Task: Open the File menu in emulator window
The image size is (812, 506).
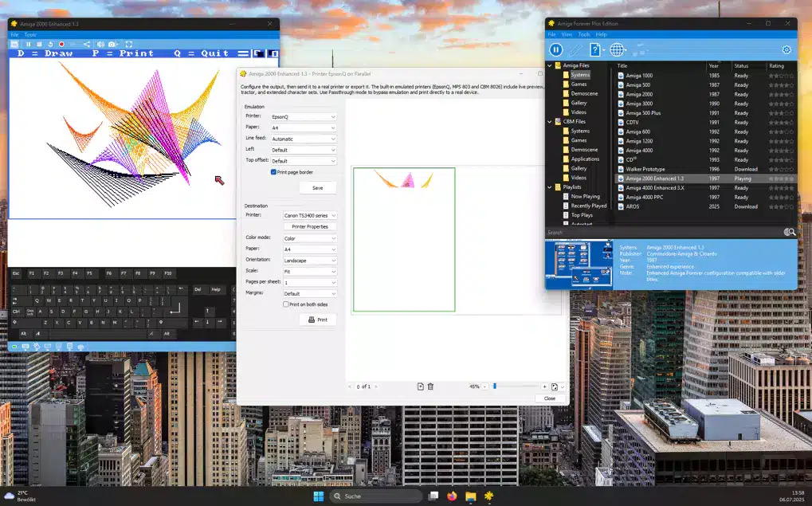Action: point(14,34)
